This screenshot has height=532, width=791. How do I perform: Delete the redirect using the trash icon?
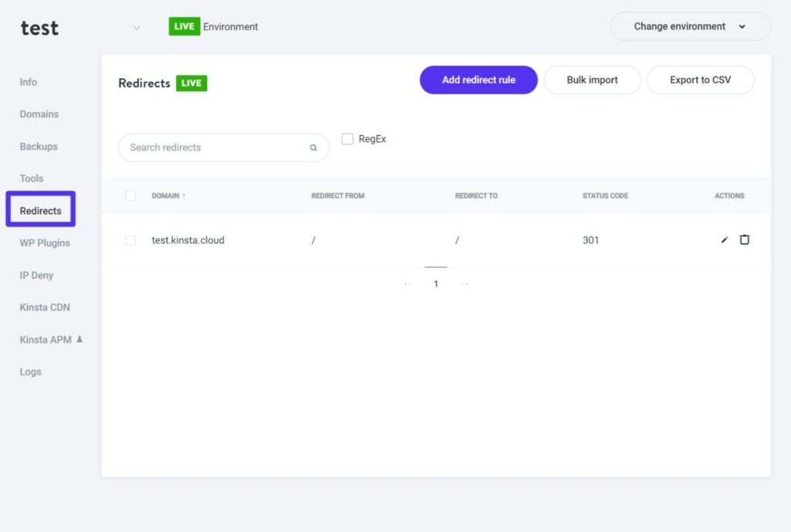coord(745,239)
